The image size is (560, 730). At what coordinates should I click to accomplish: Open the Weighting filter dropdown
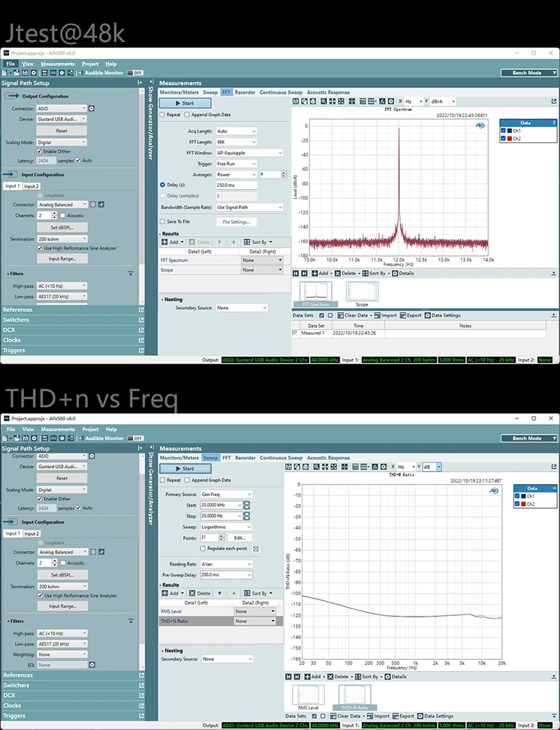[62, 654]
